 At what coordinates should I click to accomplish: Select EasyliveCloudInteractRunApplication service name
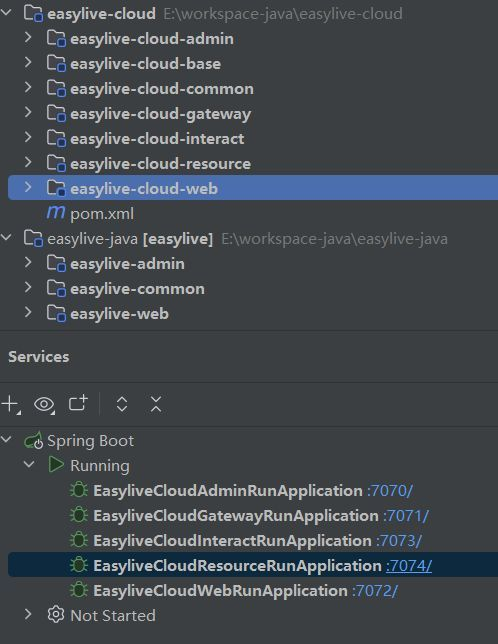coord(232,540)
